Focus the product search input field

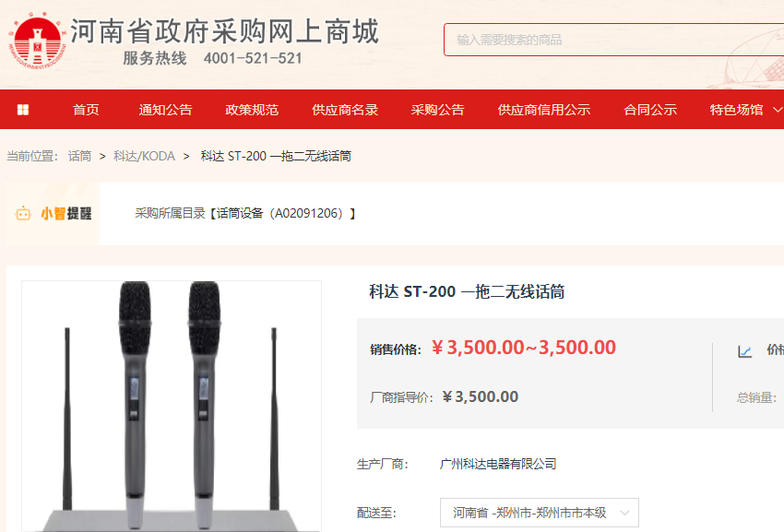pyautogui.click(x=613, y=40)
